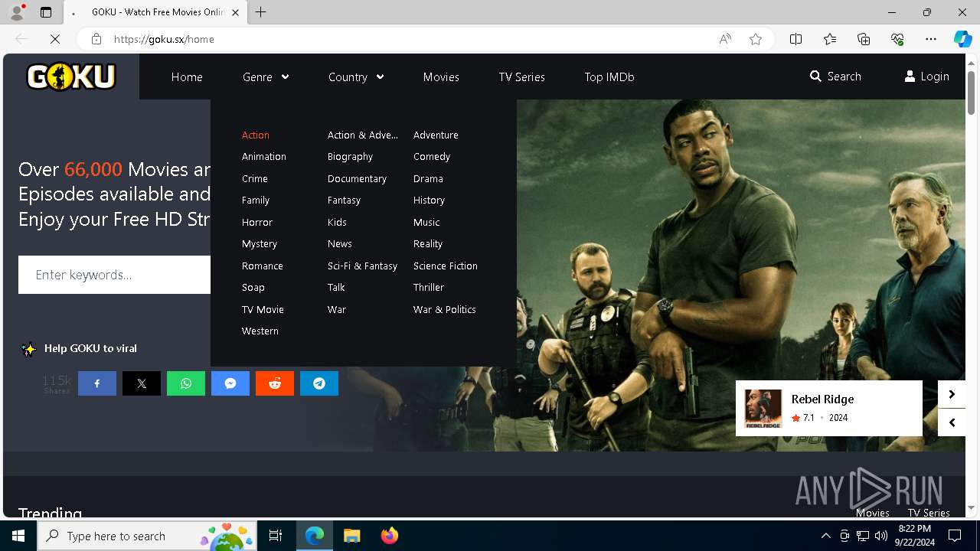Select Biography genre
The image size is (980, 551).
[x=350, y=156]
